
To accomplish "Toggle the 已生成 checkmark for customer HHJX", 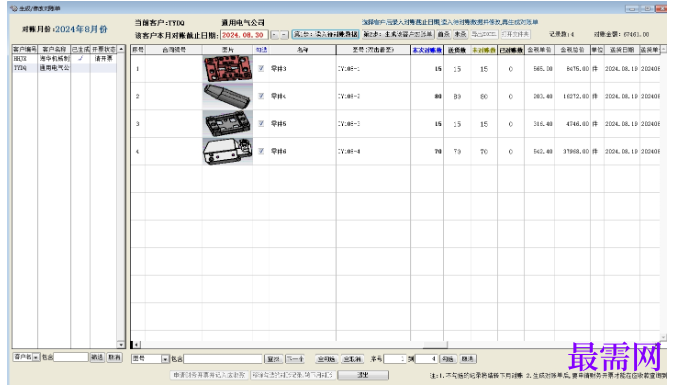I will pos(81,58).
